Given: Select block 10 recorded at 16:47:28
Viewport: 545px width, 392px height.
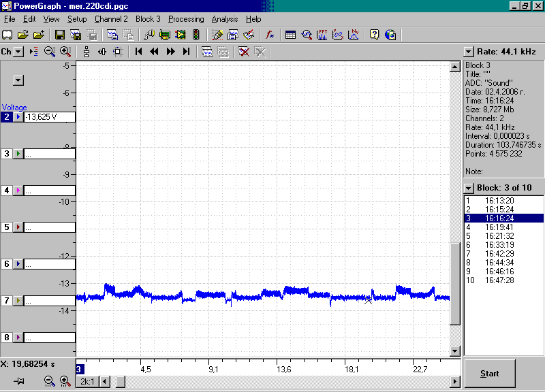Looking at the screenshot, I should click(x=504, y=280).
